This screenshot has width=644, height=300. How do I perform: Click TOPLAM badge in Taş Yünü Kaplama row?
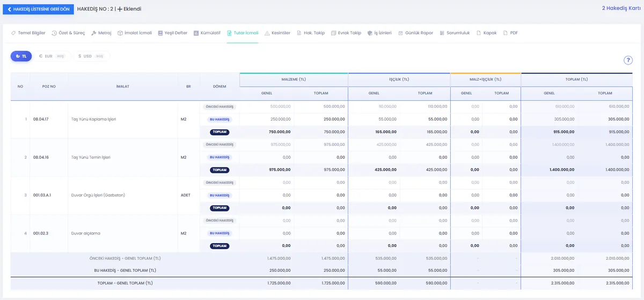219,132
